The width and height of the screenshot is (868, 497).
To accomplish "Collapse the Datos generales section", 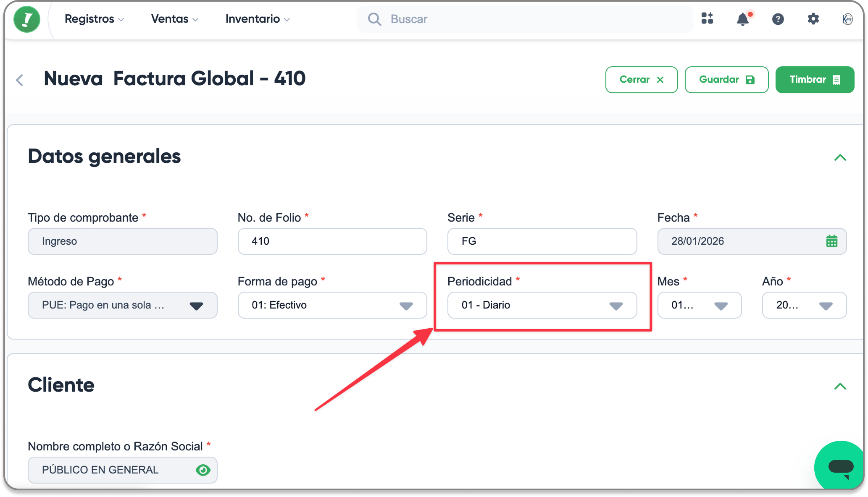I will click(840, 157).
